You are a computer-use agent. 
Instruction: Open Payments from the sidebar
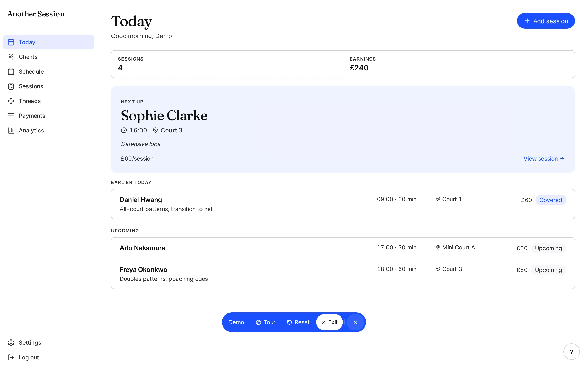coord(49,116)
